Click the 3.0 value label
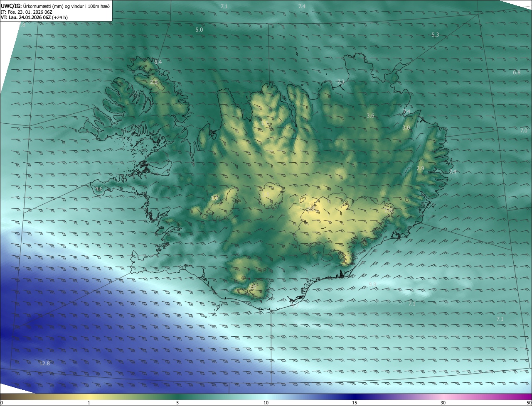532x406 pixels. click(406, 128)
